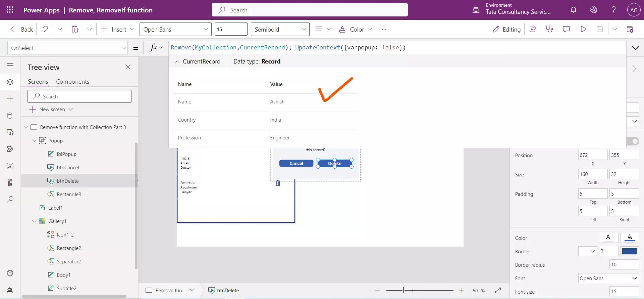Select btnCancel in tree view
Screen dimensions: 644x299
[68, 167]
